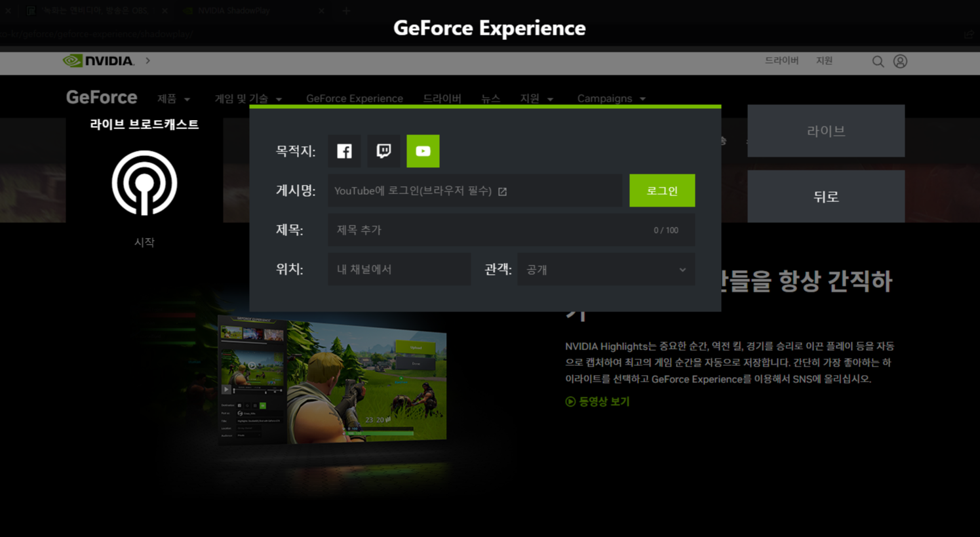Click the chevron next to NVIDIA logo
The height and width of the screenshot is (537, 980).
tap(148, 60)
